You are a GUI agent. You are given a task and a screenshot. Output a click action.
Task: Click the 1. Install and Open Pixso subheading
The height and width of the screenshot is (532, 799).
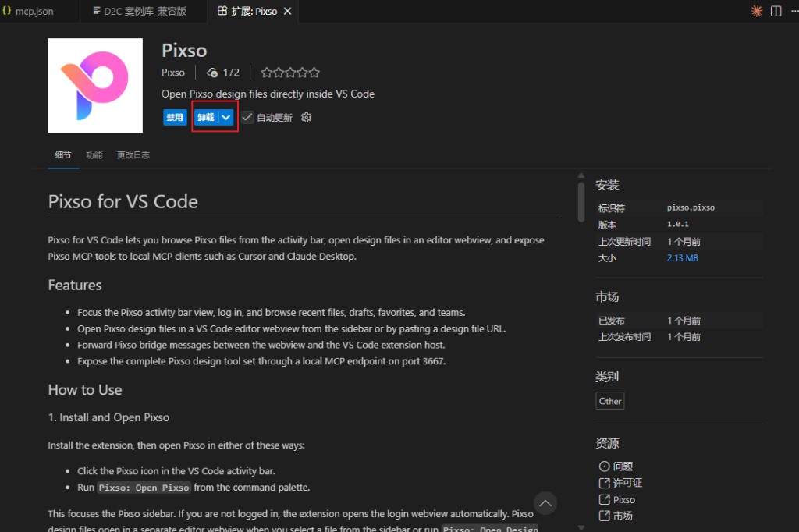[108, 417]
